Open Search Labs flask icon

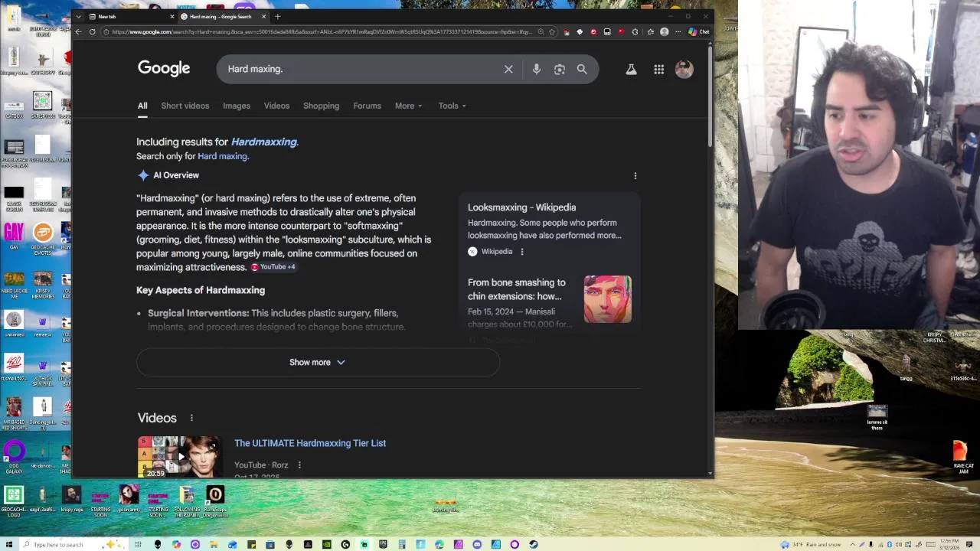point(631,69)
